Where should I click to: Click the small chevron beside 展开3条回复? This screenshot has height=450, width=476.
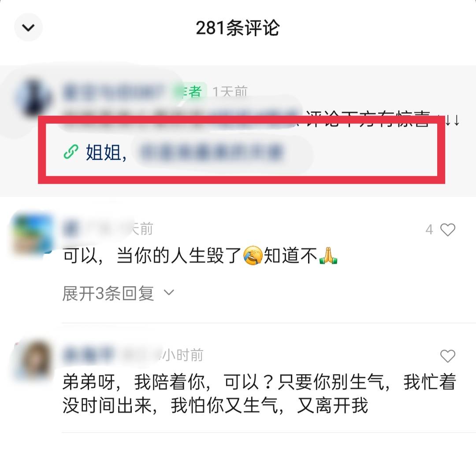click(169, 293)
